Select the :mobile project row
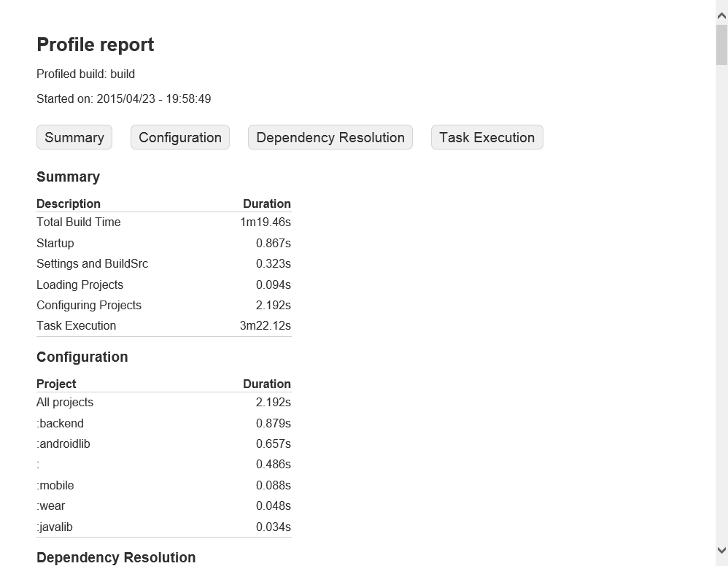The image size is (728, 566). [55, 485]
